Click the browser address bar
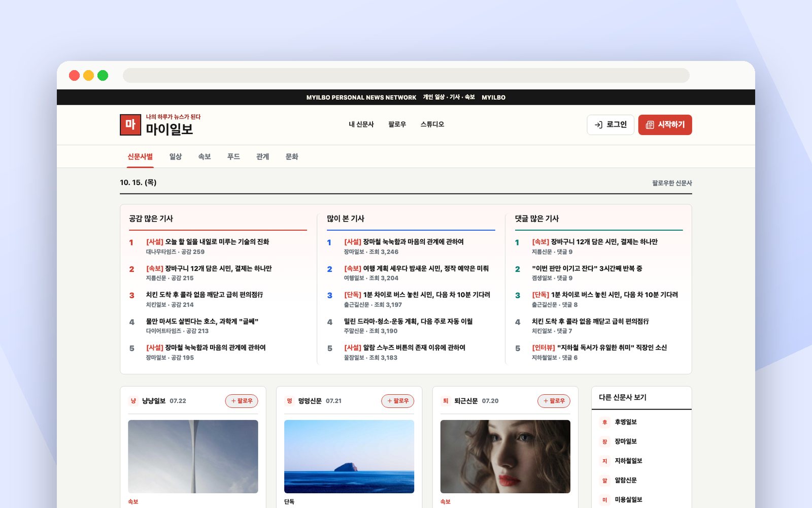The height and width of the screenshot is (508, 812). tap(406, 76)
